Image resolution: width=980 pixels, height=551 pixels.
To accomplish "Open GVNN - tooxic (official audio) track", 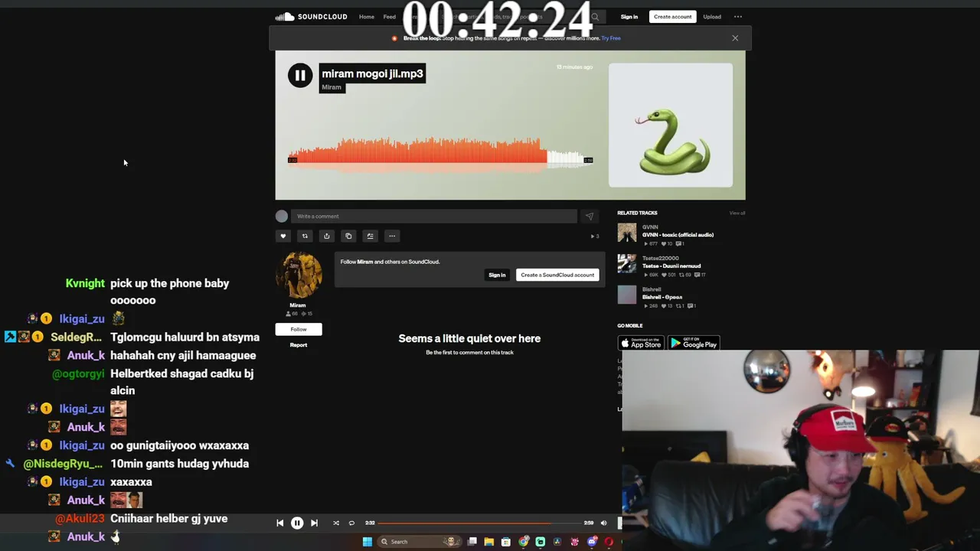I will click(x=678, y=235).
